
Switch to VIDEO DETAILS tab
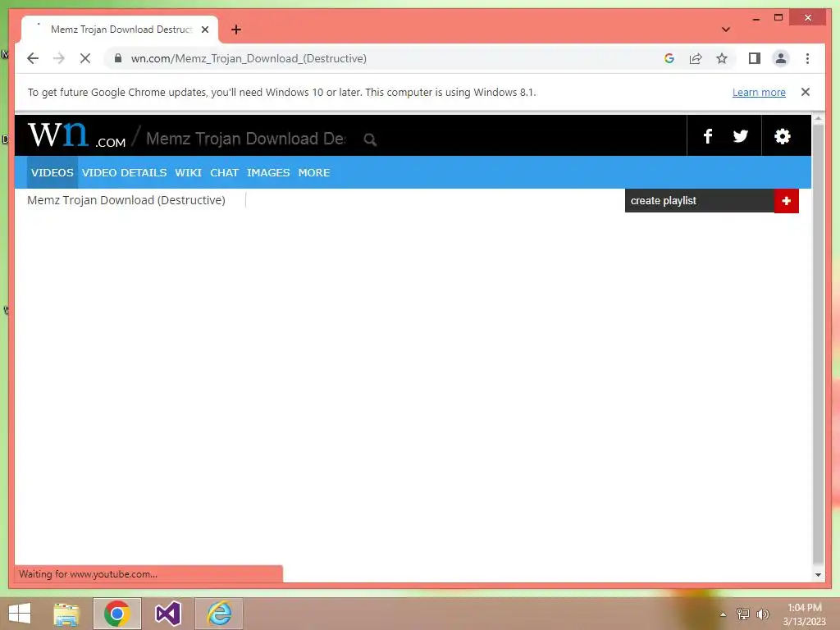click(125, 172)
